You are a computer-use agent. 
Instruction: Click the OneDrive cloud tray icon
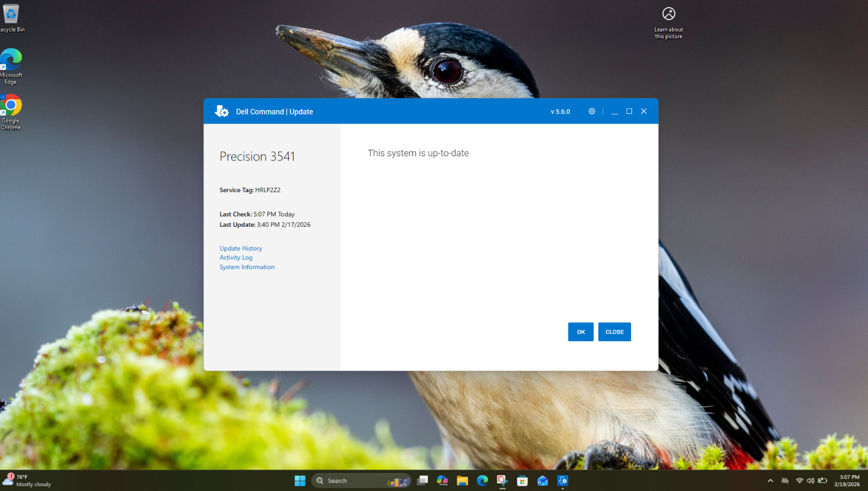click(785, 481)
